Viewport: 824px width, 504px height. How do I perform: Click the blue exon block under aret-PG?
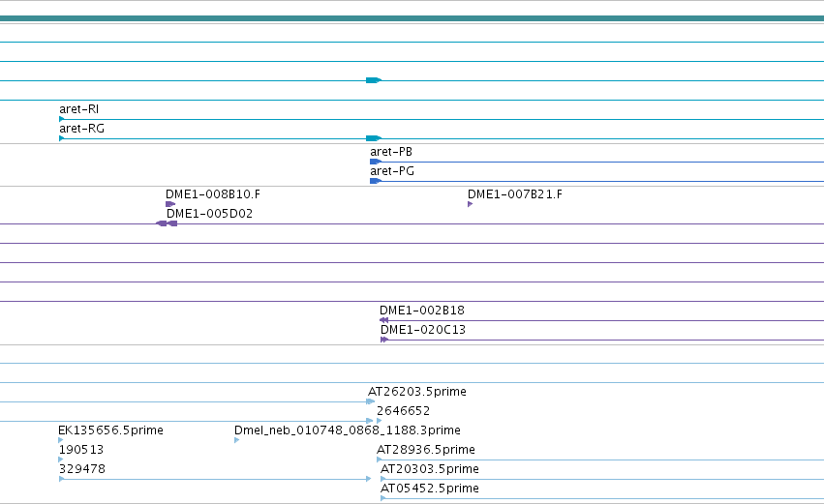point(376,181)
